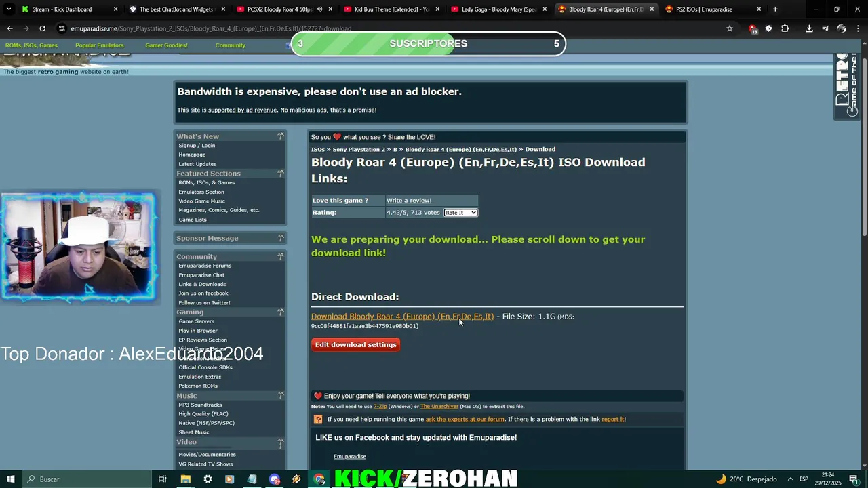The height and width of the screenshot is (488, 868).
Task: Open the Windows Start menu
Action: point(11,479)
